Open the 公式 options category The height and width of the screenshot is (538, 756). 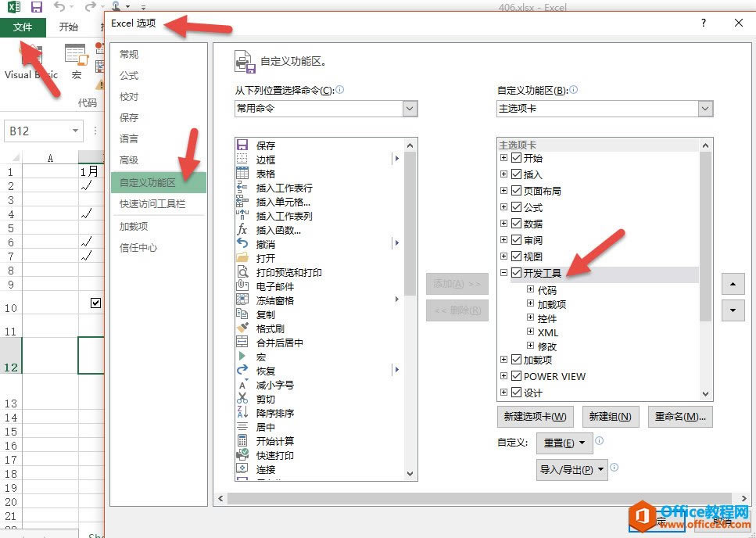[158, 76]
